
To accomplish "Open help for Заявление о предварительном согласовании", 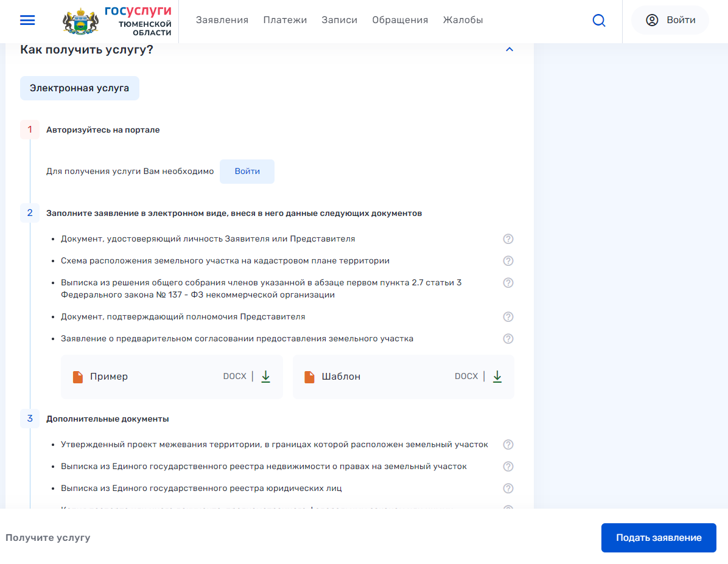I will [x=508, y=339].
